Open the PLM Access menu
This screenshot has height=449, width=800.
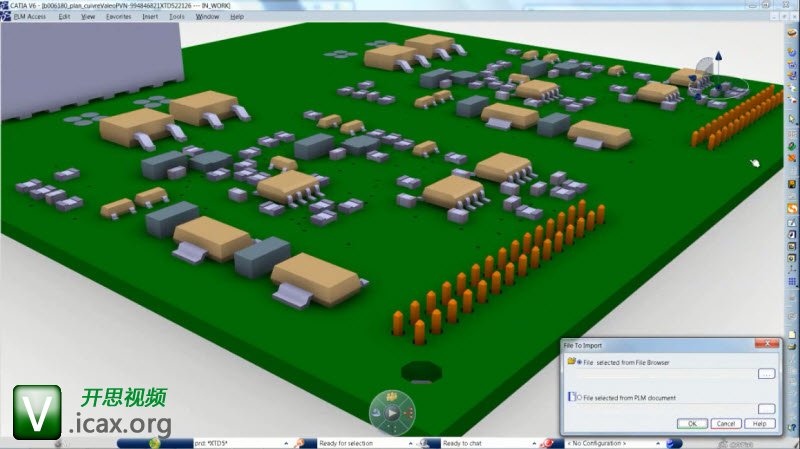30,17
